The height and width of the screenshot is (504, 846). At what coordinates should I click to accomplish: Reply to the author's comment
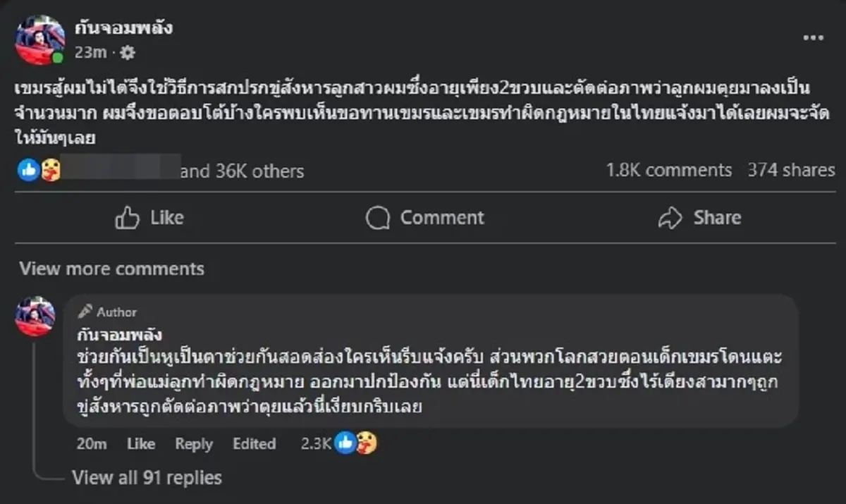click(x=193, y=444)
